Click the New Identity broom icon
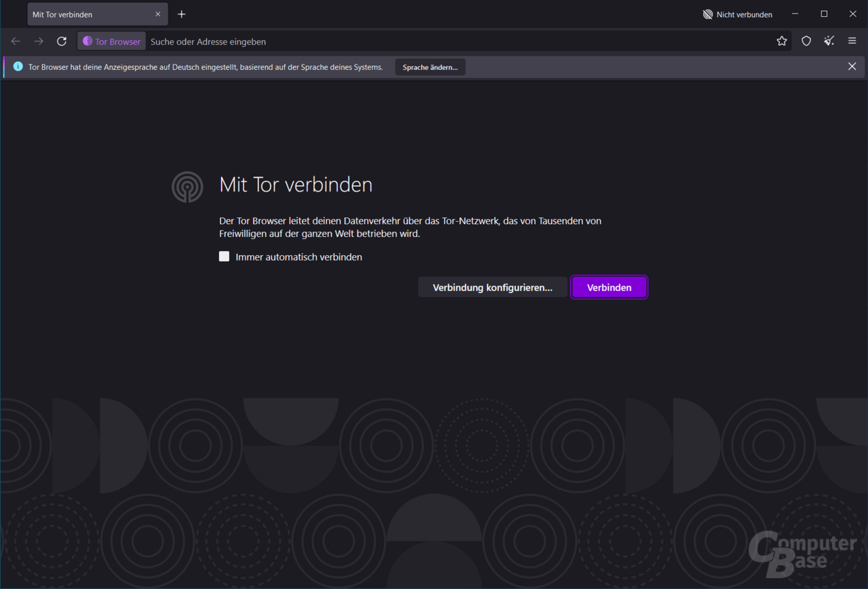 [x=829, y=41]
